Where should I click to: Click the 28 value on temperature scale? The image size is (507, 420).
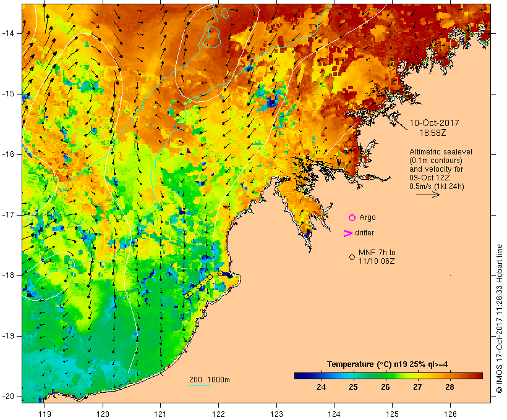coord(449,387)
